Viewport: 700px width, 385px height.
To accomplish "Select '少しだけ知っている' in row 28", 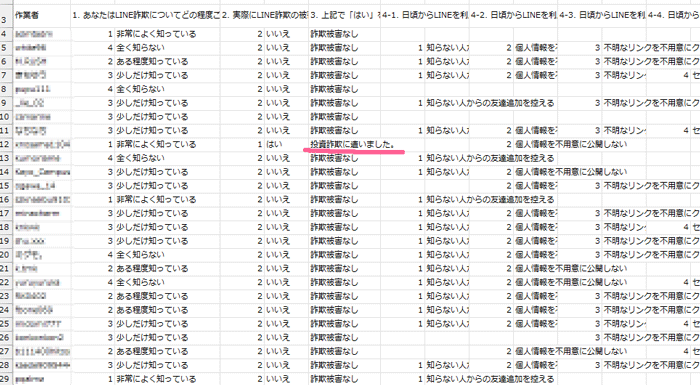I will pos(152,365).
